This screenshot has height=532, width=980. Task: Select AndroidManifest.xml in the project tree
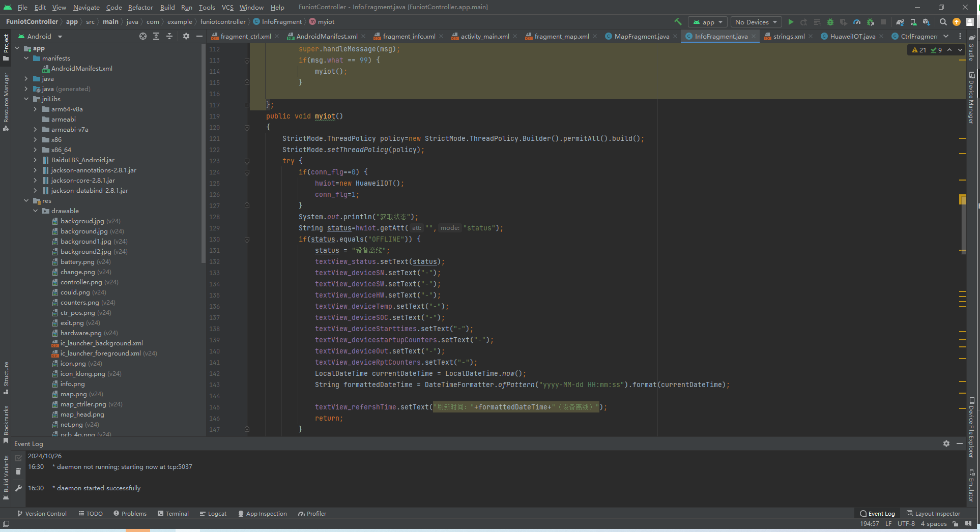pyautogui.click(x=81, y=69)
